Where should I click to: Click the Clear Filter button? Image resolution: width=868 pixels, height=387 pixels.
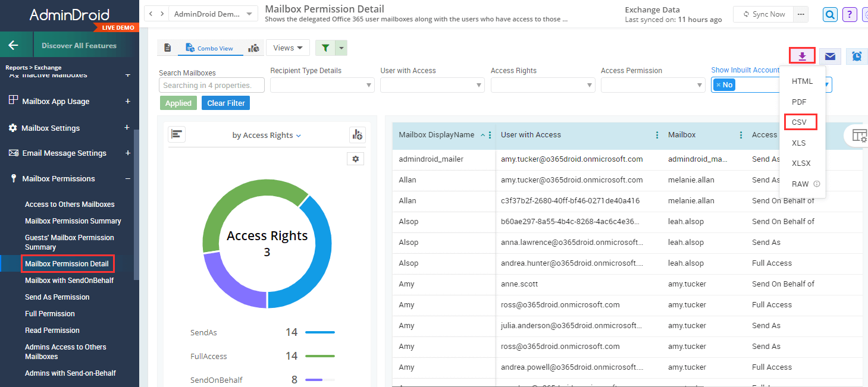point(225,103)
